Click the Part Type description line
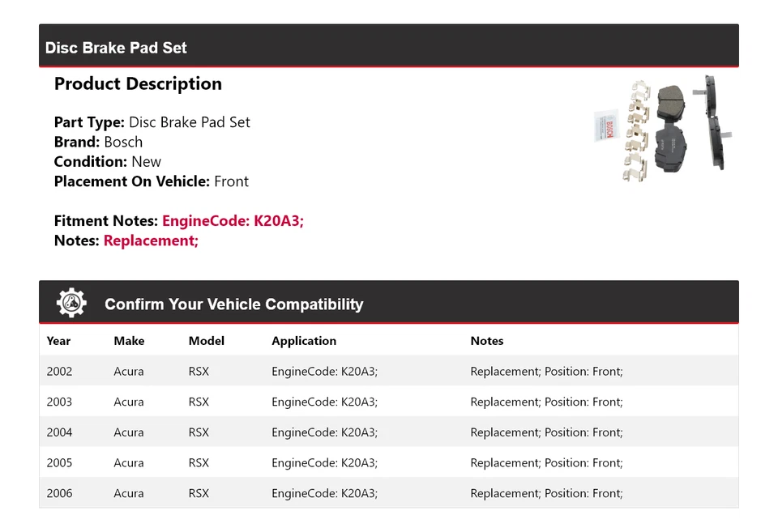 pos(152,122)
